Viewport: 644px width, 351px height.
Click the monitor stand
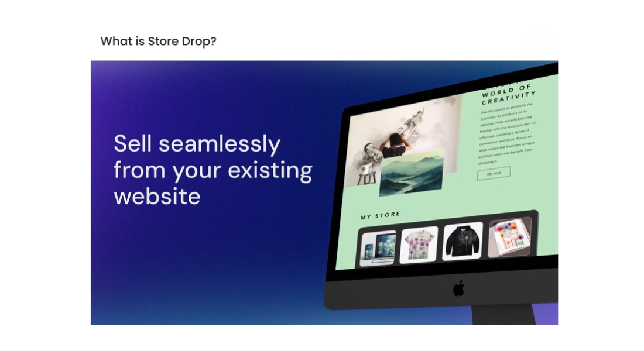coord(503,316)
